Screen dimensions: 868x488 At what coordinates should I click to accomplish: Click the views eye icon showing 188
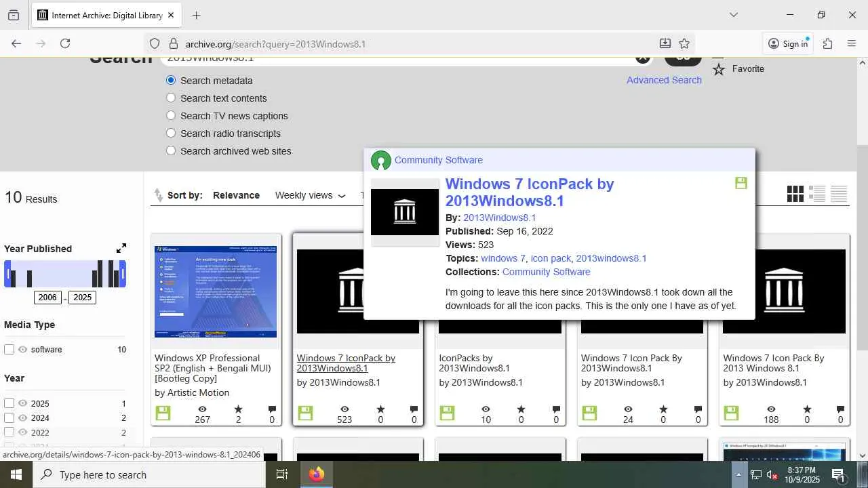771,409
